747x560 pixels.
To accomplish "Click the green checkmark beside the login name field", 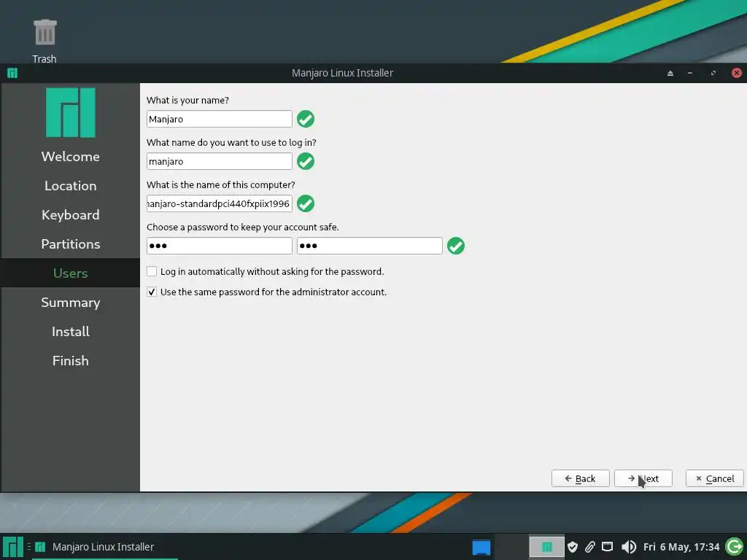I will coord(306,161).
